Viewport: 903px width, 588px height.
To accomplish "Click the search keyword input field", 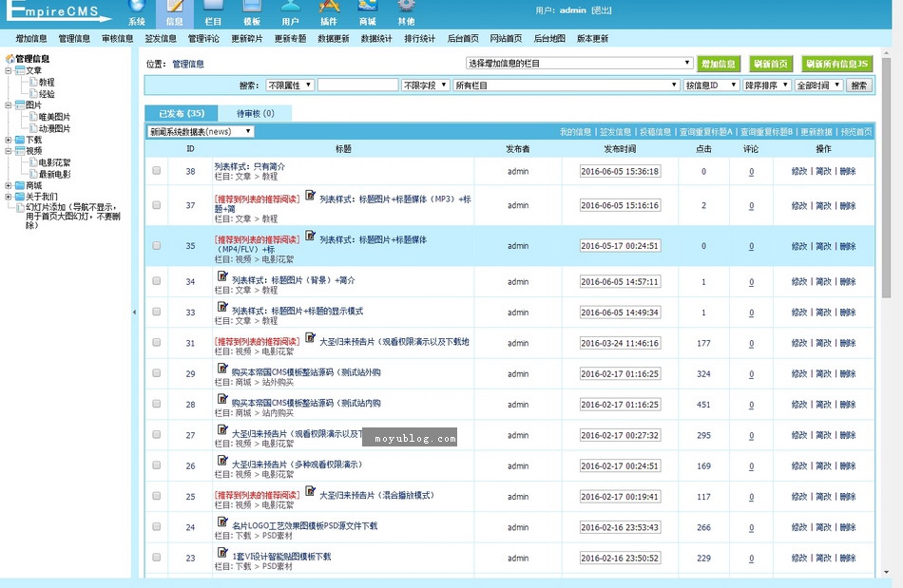I will 357,85.
